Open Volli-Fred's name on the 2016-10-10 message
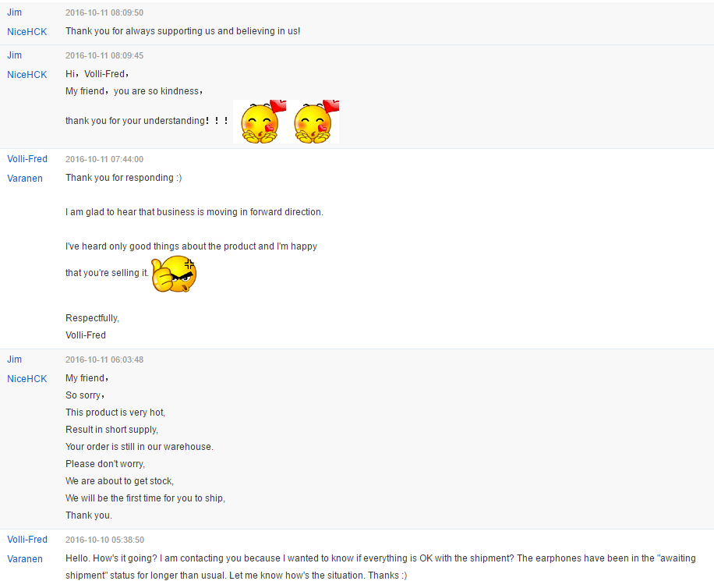Viewport: 714px width, 588px height. pyautogui.click(x=27, y=540)
